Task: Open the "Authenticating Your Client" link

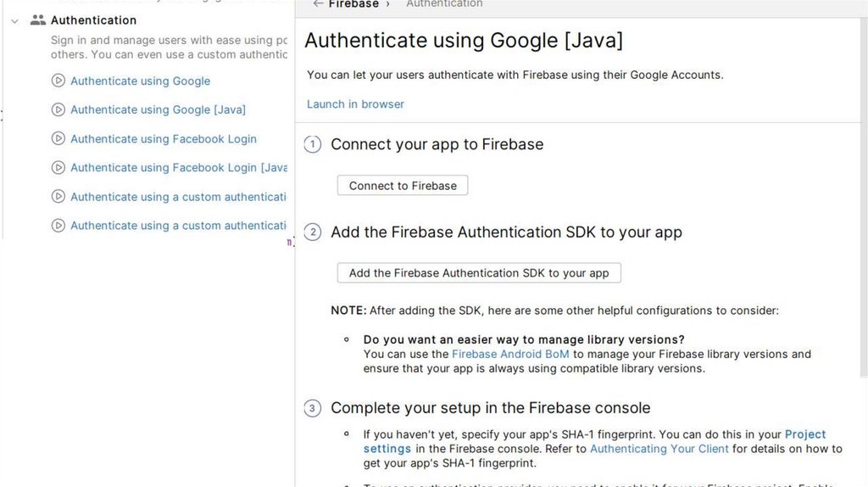Action: pos(659,449)
